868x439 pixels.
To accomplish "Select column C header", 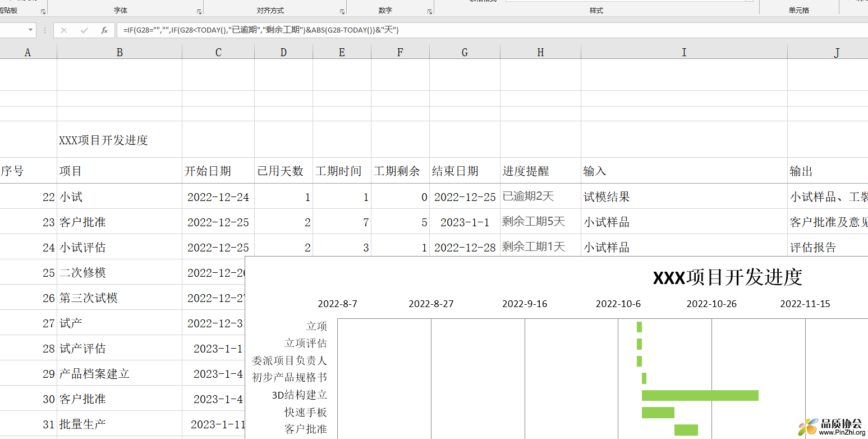I will (x=218, y=52).
